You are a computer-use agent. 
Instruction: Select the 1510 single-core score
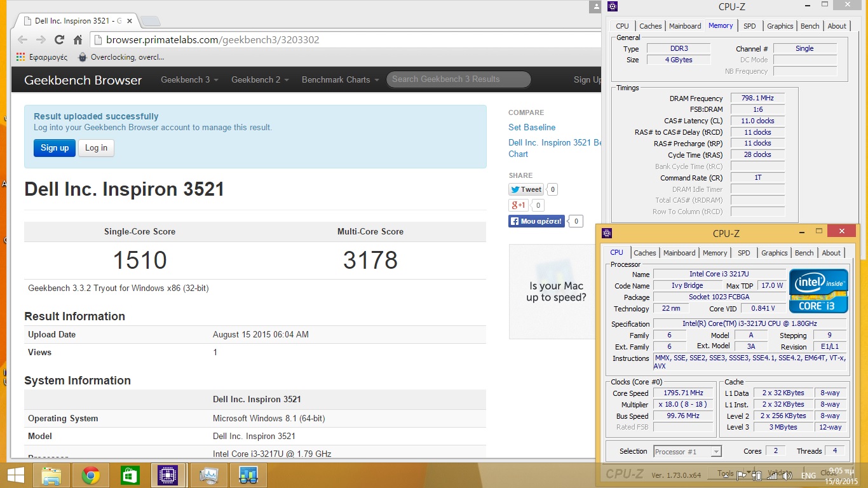pyautogui.click(x=140, y=260)
